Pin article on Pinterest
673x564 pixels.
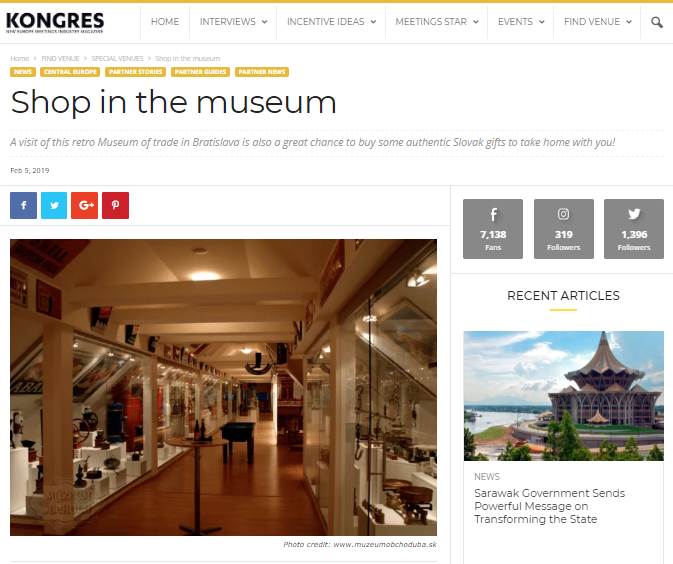point(115,206)
